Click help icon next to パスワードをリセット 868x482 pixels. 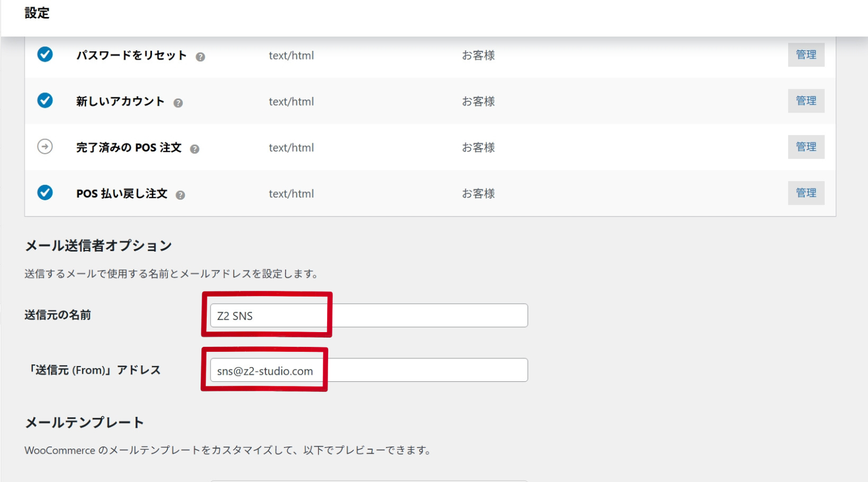pyautogui.click(x=200, y=57)
